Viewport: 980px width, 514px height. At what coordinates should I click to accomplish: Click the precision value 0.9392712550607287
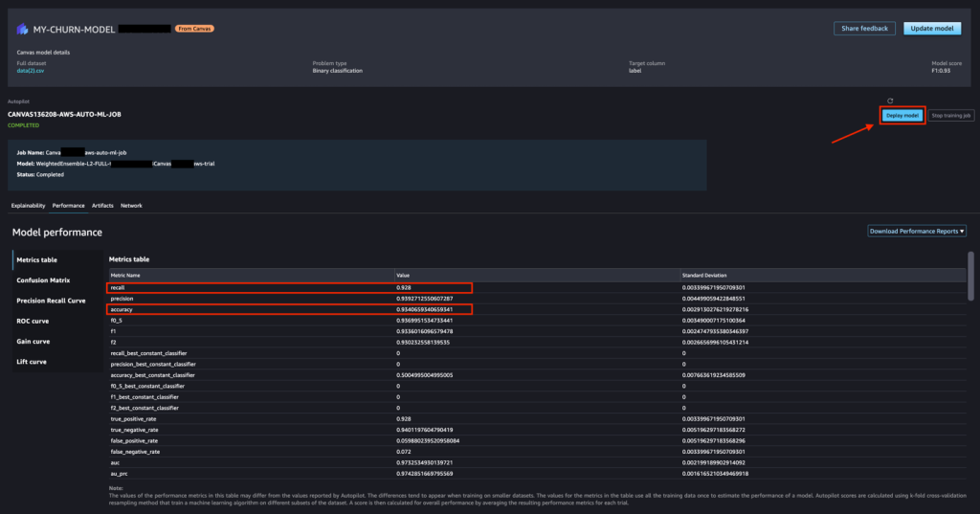tap(424, 299)
